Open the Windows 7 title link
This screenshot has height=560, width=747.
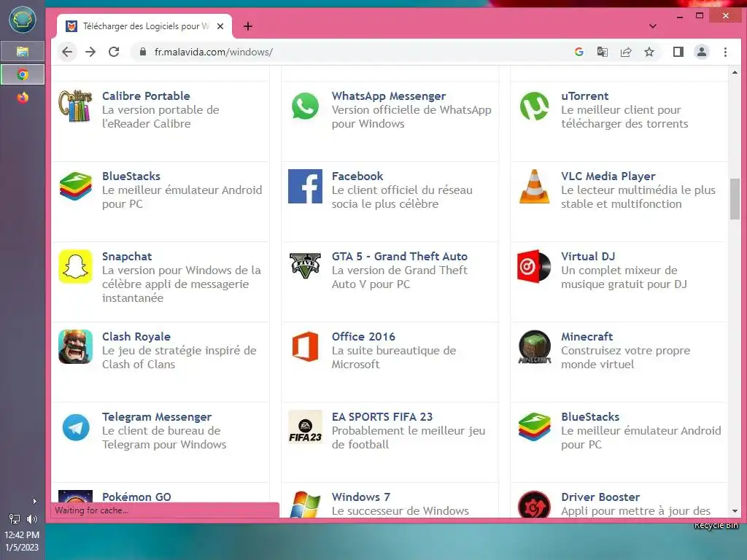point(360,497)
